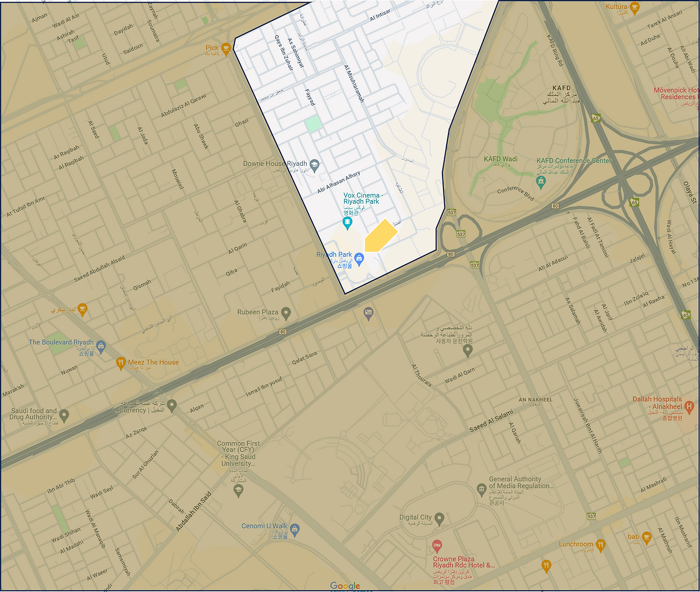Click the Abdulaziz Al Garawi street label

184,106
